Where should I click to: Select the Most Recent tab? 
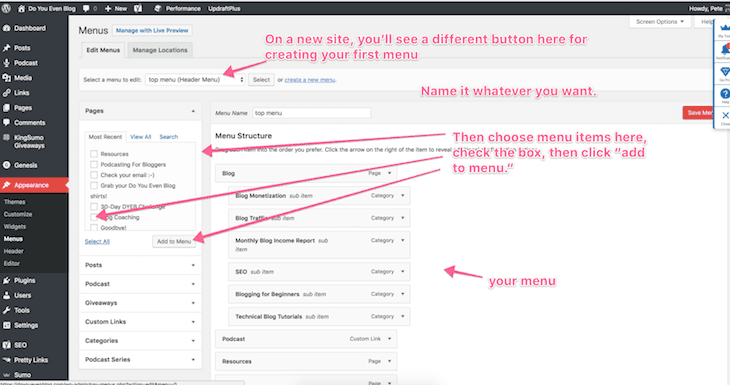(x=105, y=137)
